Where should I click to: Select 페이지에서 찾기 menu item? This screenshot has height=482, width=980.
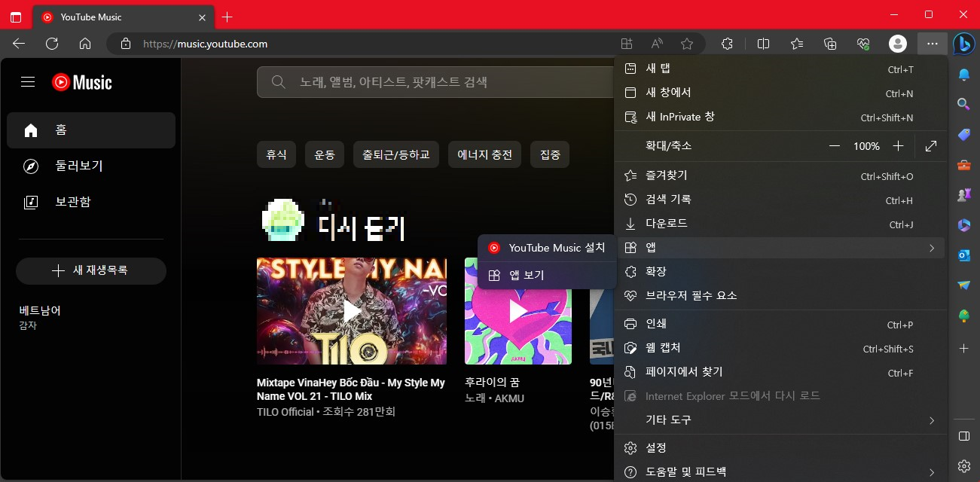click(780, 373)
